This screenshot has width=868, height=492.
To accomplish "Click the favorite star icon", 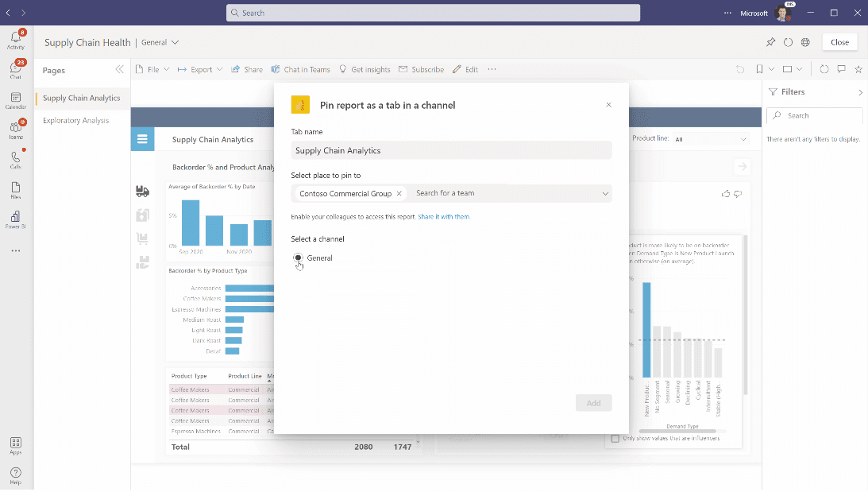I will pos(858,70).
